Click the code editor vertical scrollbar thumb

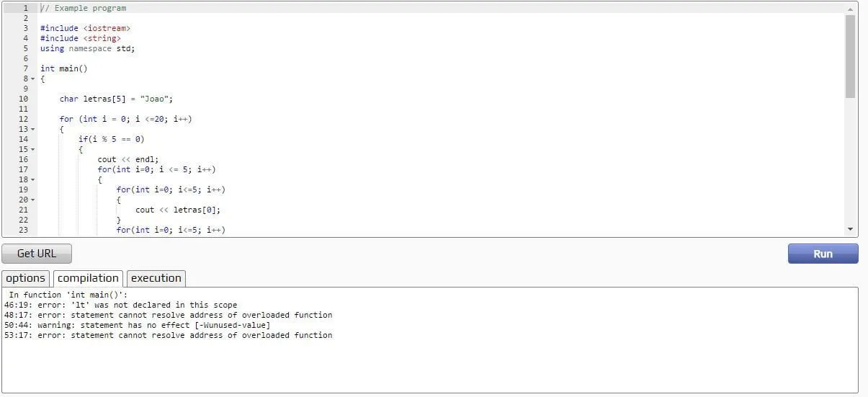850,56
